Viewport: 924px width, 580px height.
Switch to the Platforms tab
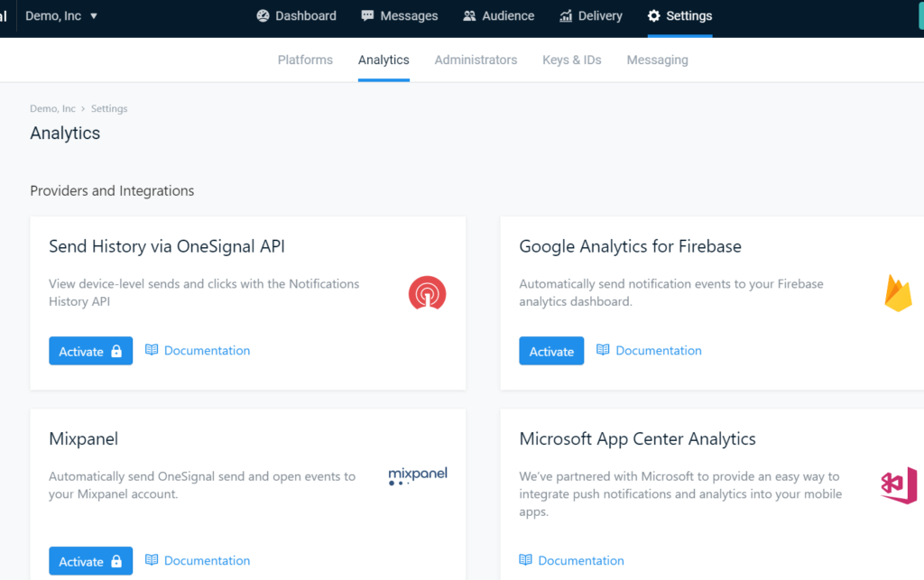click(x=305, y=60)
